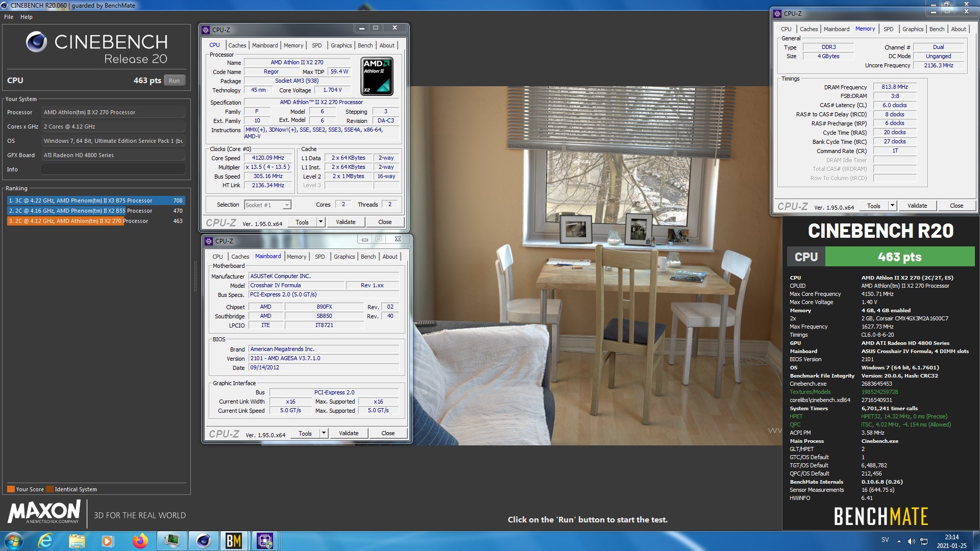The image size is (980, 551).
Task: Open the BenchMate BM taskbar icon
Action: click(234, 541)
